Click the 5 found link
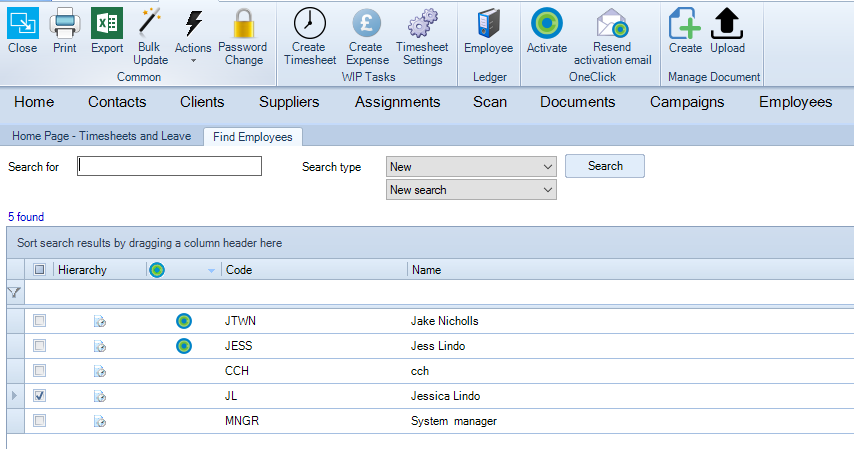This screenshot has height=449, width=854. tap(26, 217)
